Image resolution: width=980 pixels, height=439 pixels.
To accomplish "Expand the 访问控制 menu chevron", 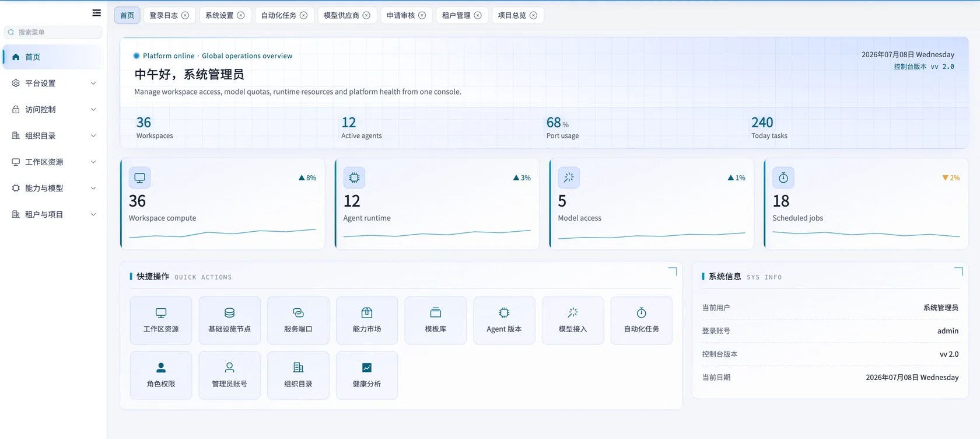I will (93, 110).
